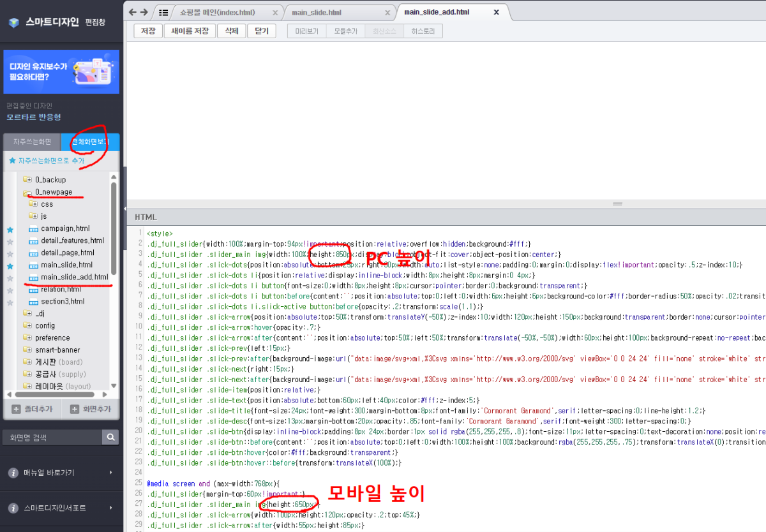Click the search magnifier icon
The width and height of the screenshot is (766, 532).
pos(111,437)
